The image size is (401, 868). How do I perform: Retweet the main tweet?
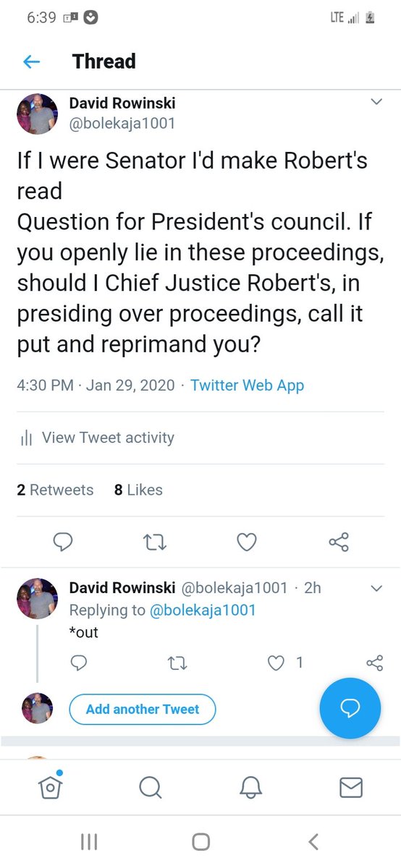point(155,542)
